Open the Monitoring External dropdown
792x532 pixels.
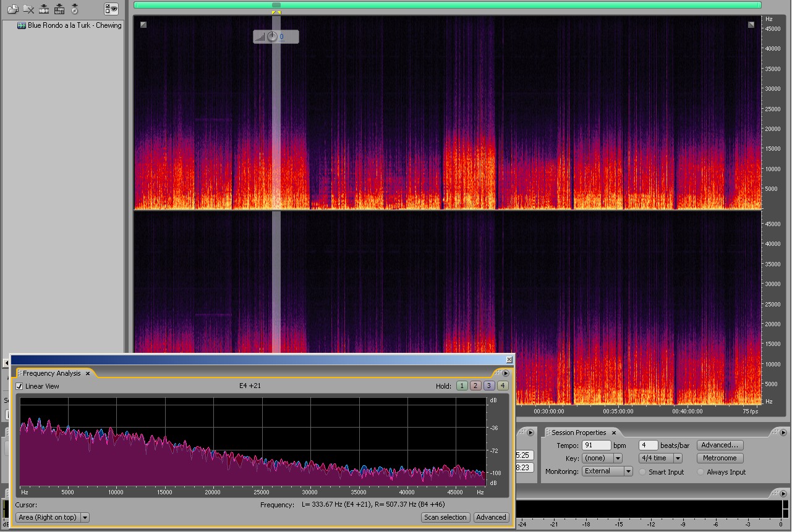608,471
